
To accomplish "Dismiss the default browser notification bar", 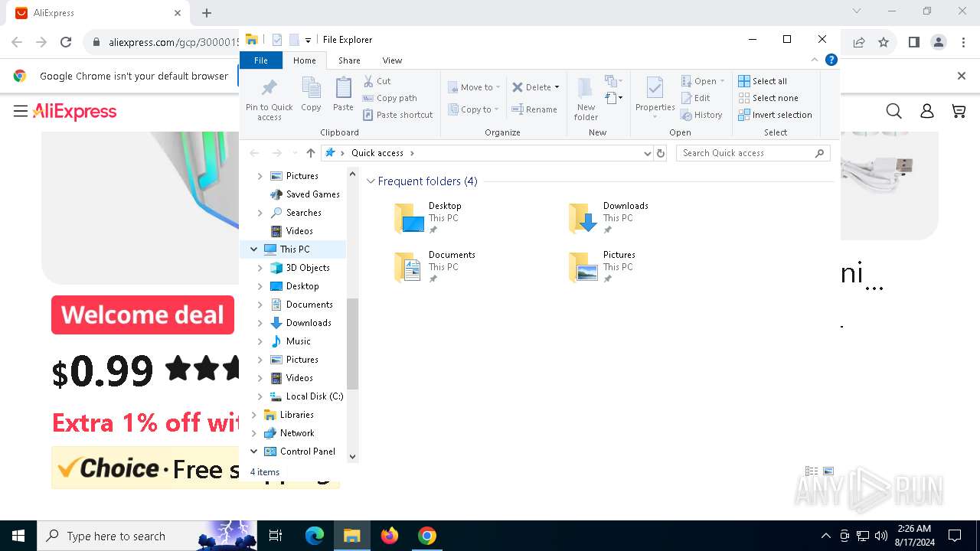I will point(962,76).
